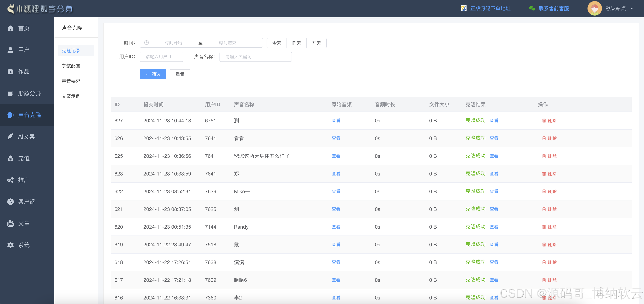Select the 前天 quick filter
644x304 pixels.
point(316,43)
